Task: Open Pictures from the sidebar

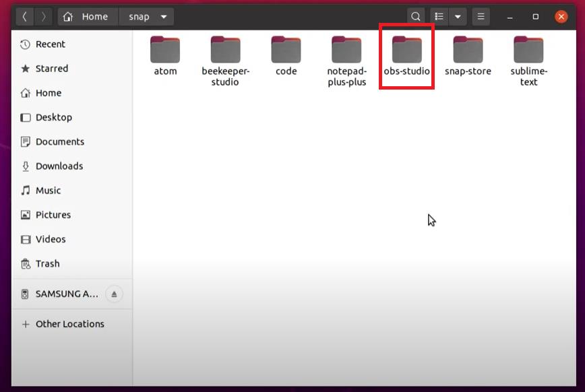Action: pyautogui.click(x=71, y=215)
